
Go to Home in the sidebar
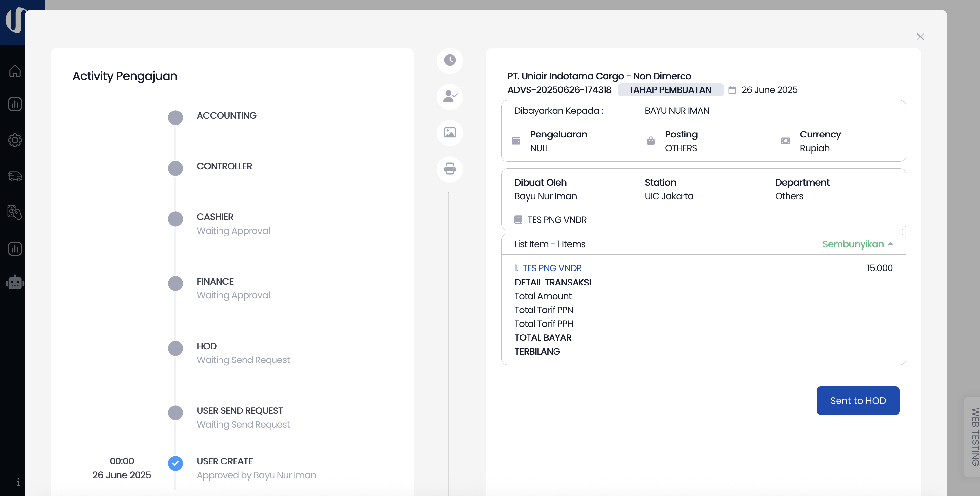coord(15,71)
